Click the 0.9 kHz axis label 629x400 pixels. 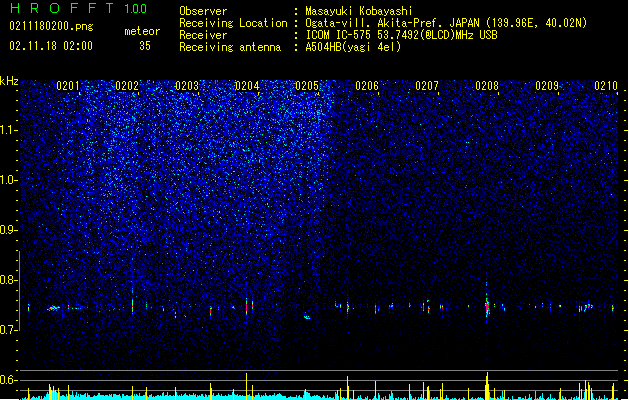pyautogui.click(x=8, y=230)
